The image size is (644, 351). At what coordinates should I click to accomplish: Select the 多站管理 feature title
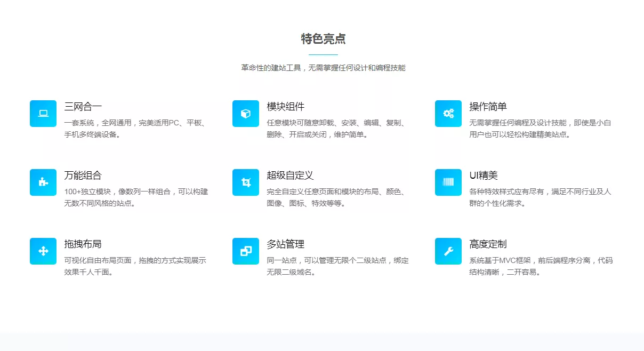(286, 244)
